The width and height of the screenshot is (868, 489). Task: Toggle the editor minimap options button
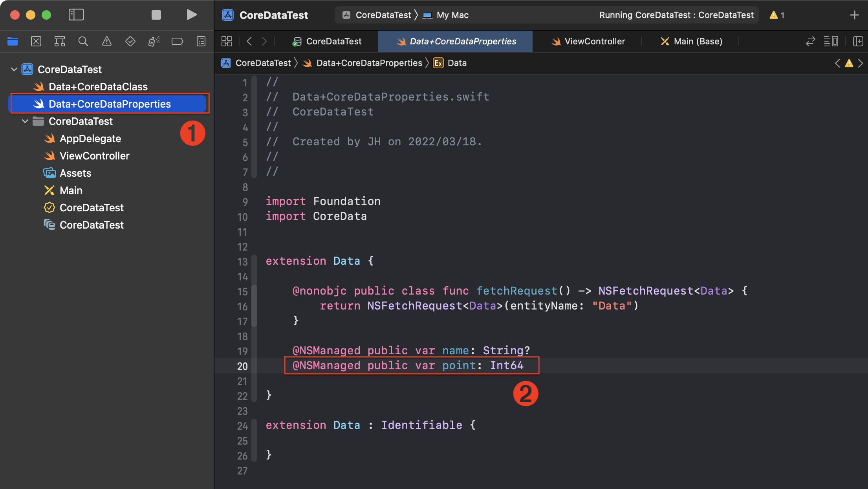click(831, 41)
